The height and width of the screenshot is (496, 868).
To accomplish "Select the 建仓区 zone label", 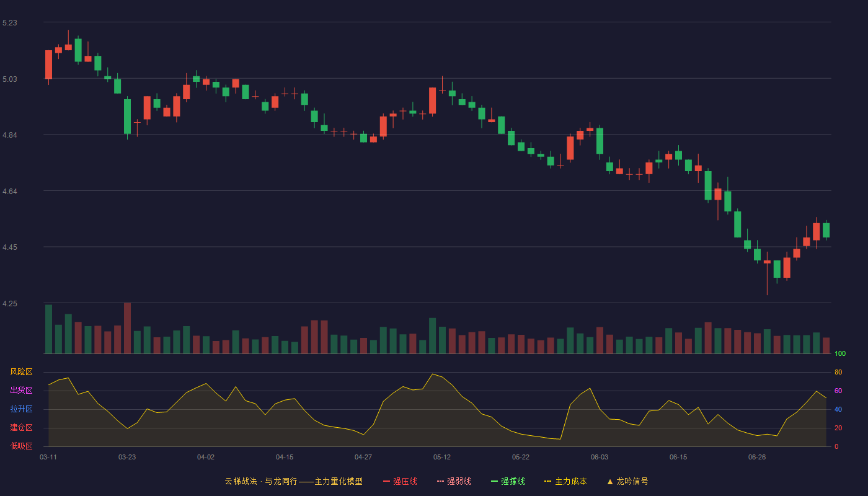I will tap(21, 428).
